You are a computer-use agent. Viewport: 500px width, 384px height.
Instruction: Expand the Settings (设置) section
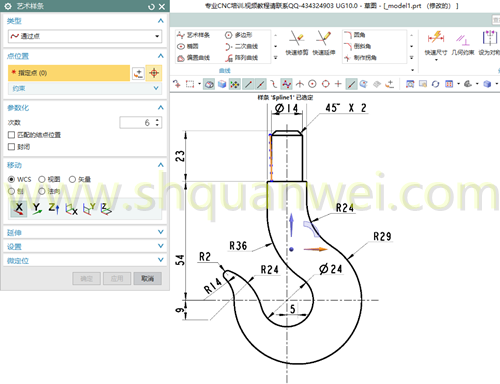coord(85,246)
